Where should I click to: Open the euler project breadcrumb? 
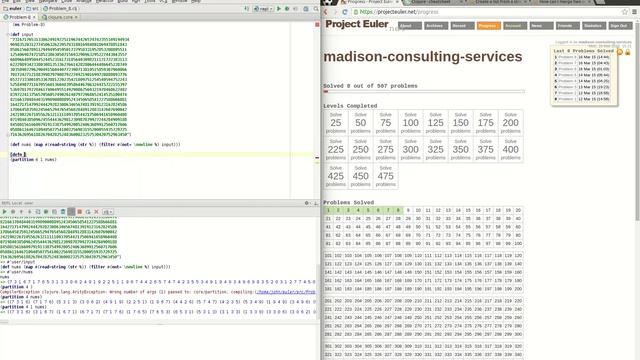click(x=12, y=9)
